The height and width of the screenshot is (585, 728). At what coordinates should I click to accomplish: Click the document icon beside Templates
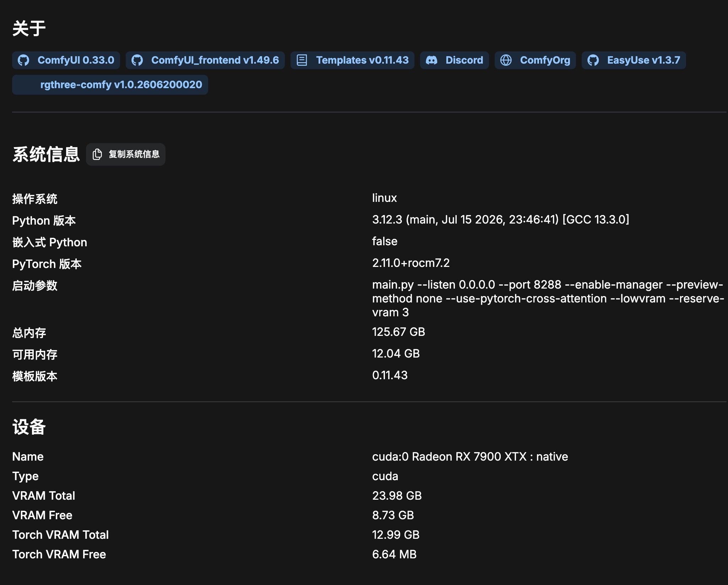302,60
